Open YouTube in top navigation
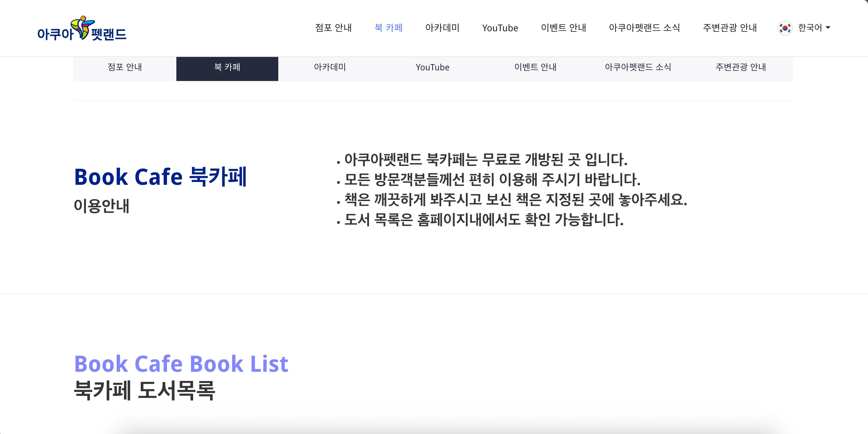This screenshot has height=434, width=868. [x=500, y=28]
